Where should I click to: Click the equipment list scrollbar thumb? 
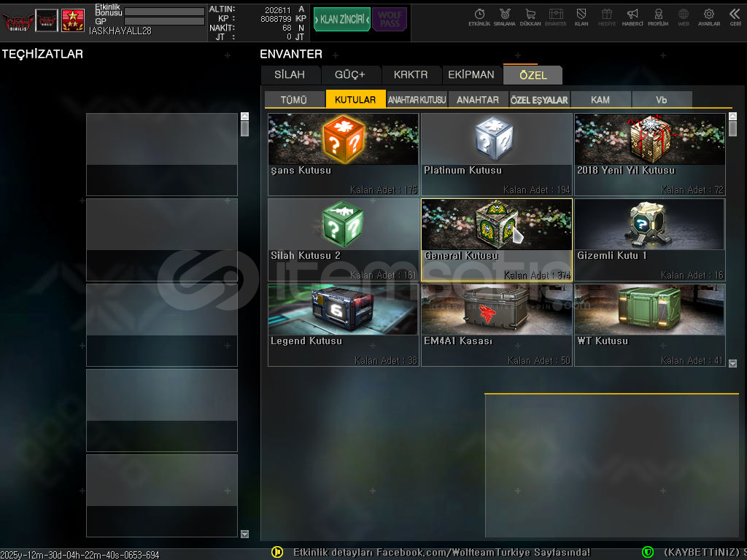245,128
